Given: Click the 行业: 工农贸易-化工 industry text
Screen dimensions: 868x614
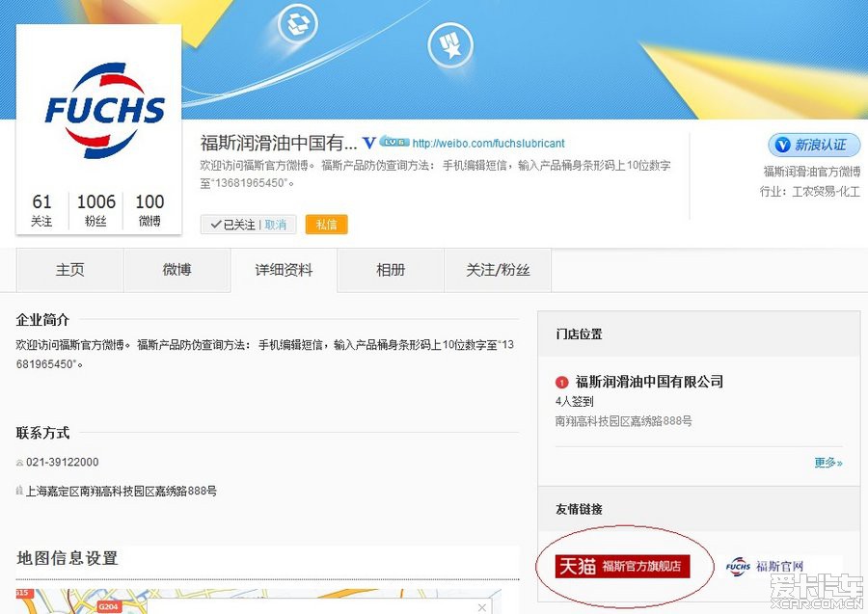Looking at the screenshot, I should coord(810,192).
